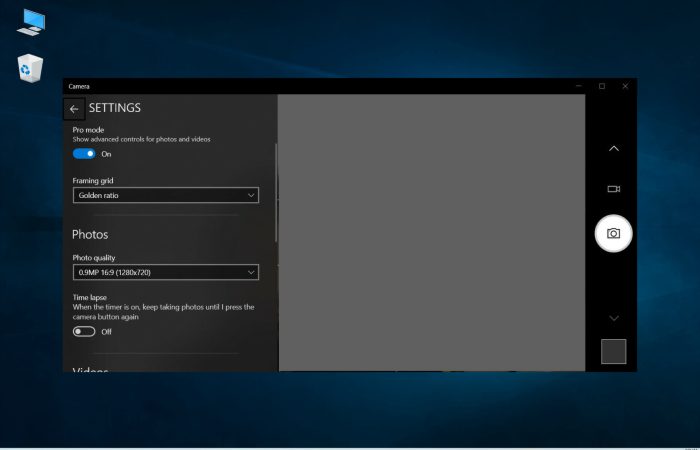The width and height of the screenshot is (700, 450).
Task: Minimize the Camera window
Action: [579, 86]
